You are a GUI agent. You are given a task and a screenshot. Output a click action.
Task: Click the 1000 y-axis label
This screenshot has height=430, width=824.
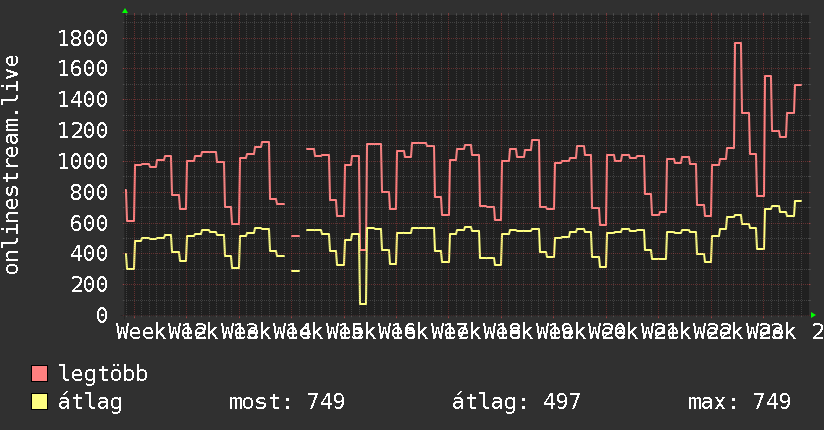[x=83, y=161]
